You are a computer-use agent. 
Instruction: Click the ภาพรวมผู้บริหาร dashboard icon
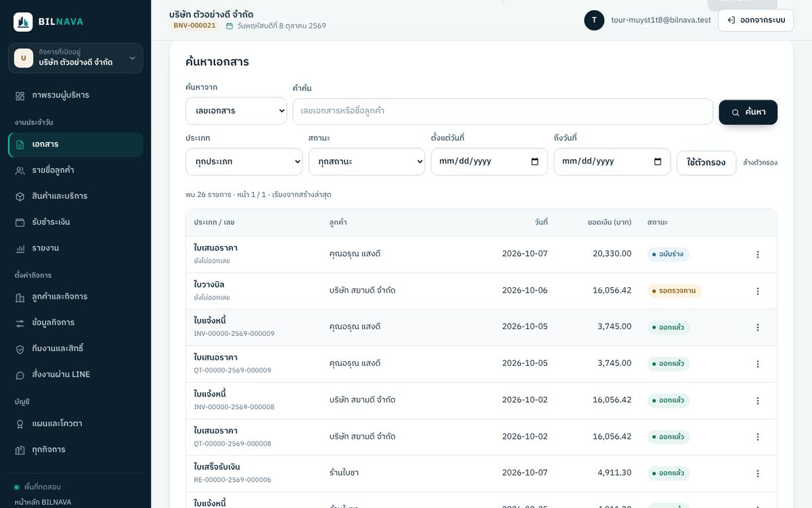pyautogui.click(x=20, y=96)
